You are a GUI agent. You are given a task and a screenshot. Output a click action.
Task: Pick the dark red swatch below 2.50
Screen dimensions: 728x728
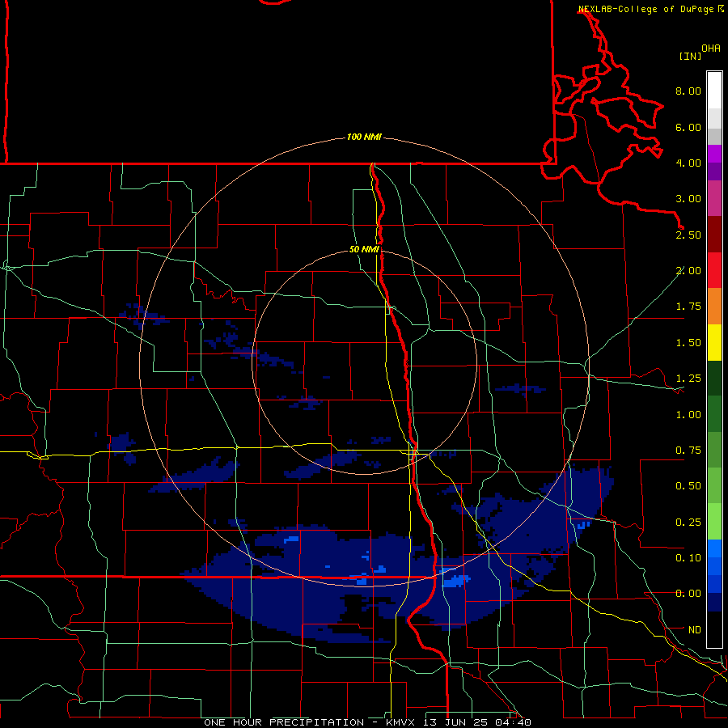coord(714,235)
